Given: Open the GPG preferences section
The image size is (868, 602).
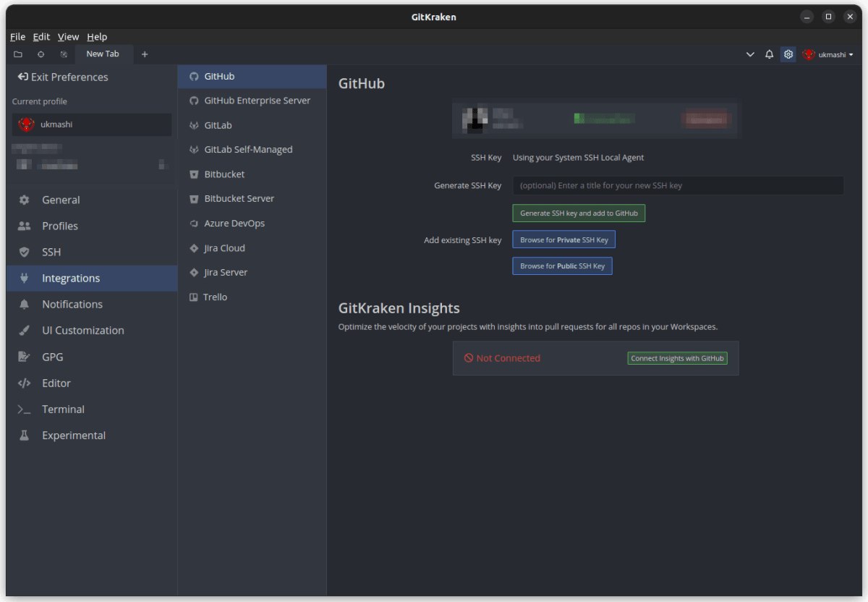Looking at the screenshot, I should pos(92,357).
